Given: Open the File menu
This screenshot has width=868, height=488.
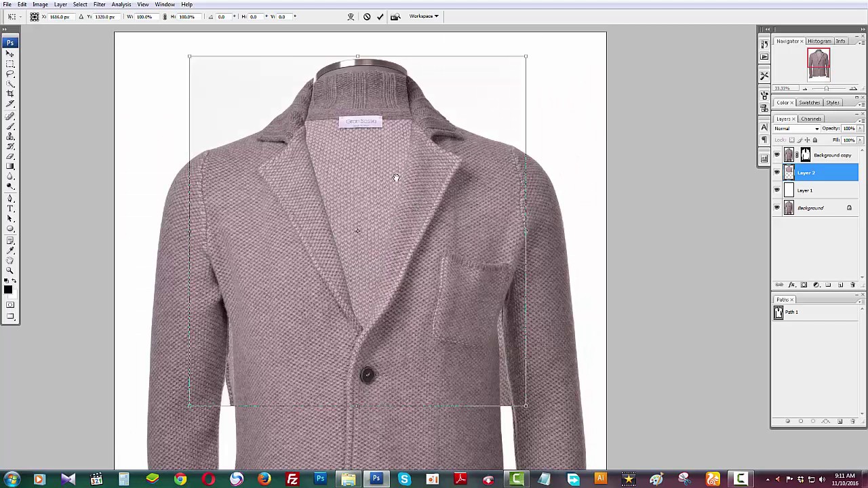Looking at the screenshot, I should 7,5.
